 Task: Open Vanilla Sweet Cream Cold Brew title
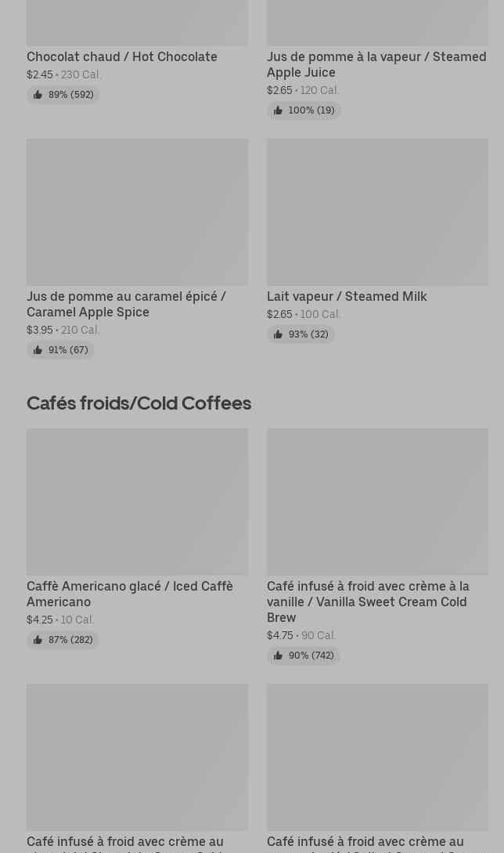368,602
